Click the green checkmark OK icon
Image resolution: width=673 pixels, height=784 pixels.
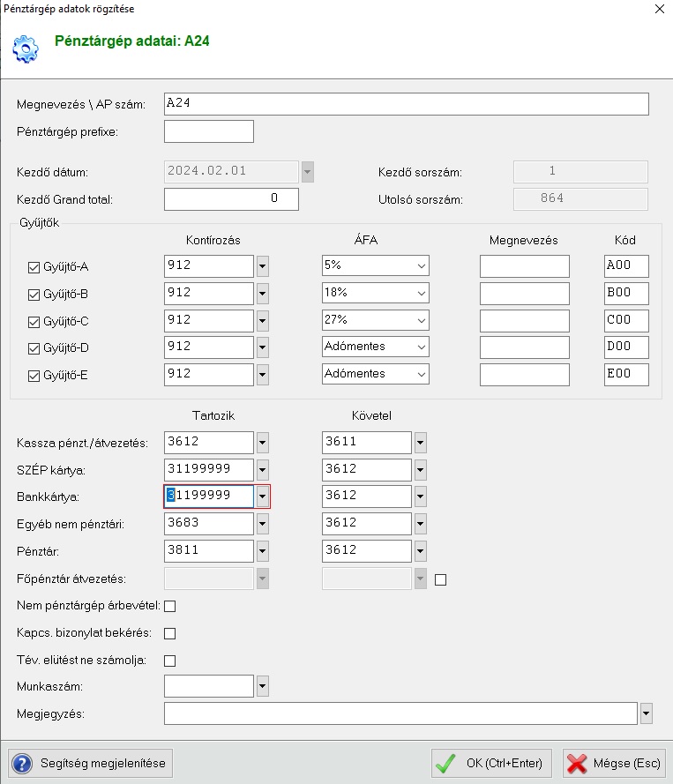(x=446, y=762)
